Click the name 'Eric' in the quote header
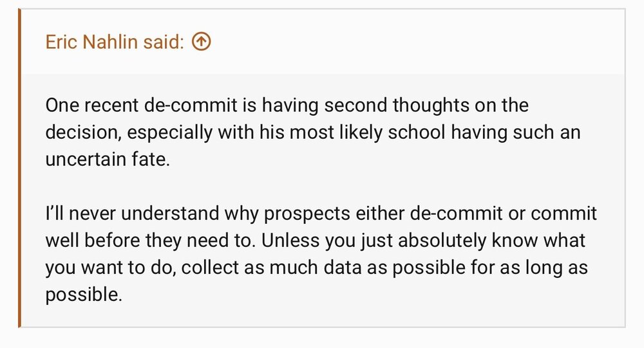 (61, 42)
